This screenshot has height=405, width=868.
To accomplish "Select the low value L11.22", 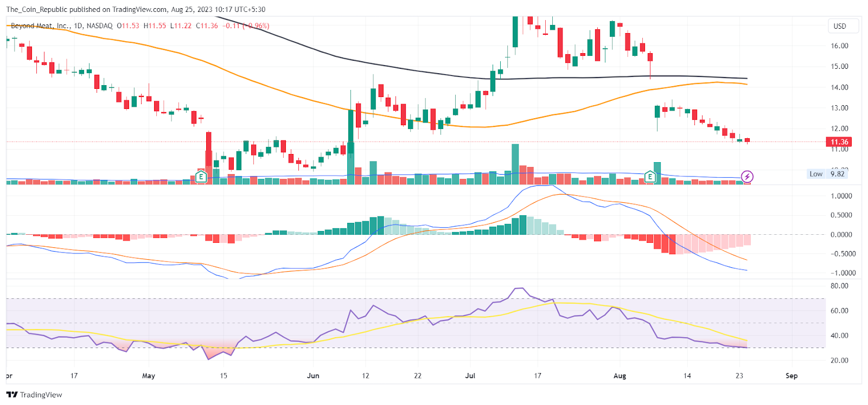I will [181, 25].
